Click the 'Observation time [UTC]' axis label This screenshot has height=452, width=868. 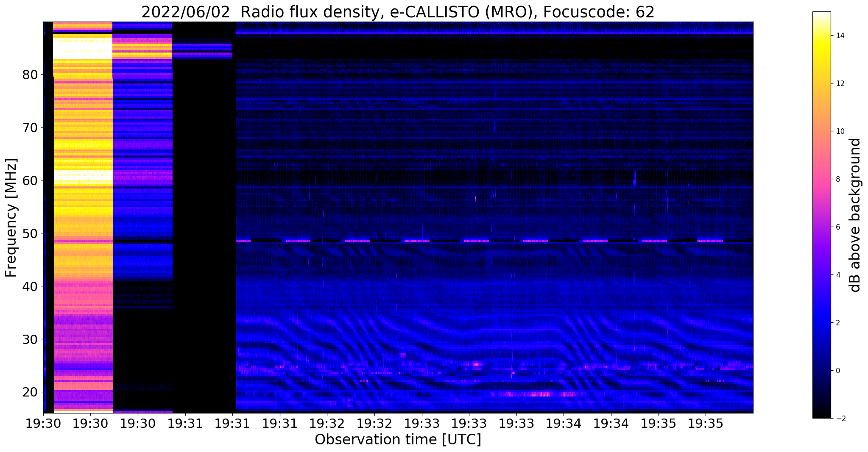(x=398, y=439)
